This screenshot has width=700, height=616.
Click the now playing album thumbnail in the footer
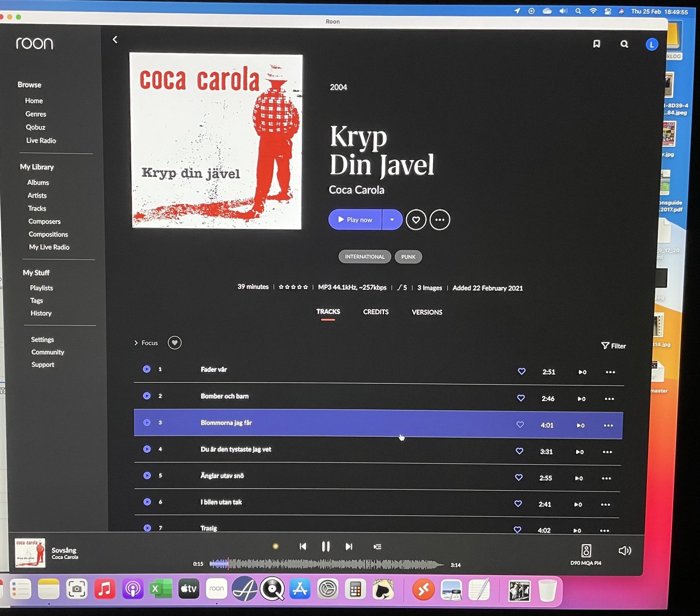[30, 553]
